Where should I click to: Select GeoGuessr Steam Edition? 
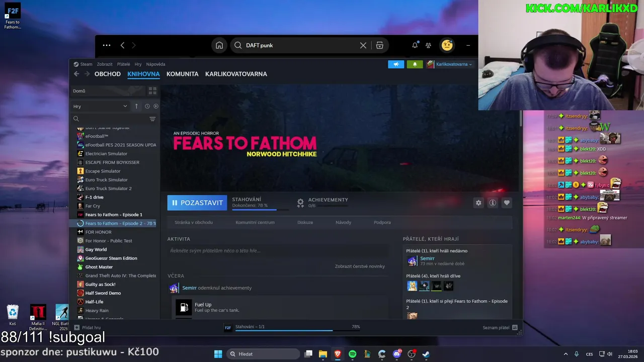(111, 258)
